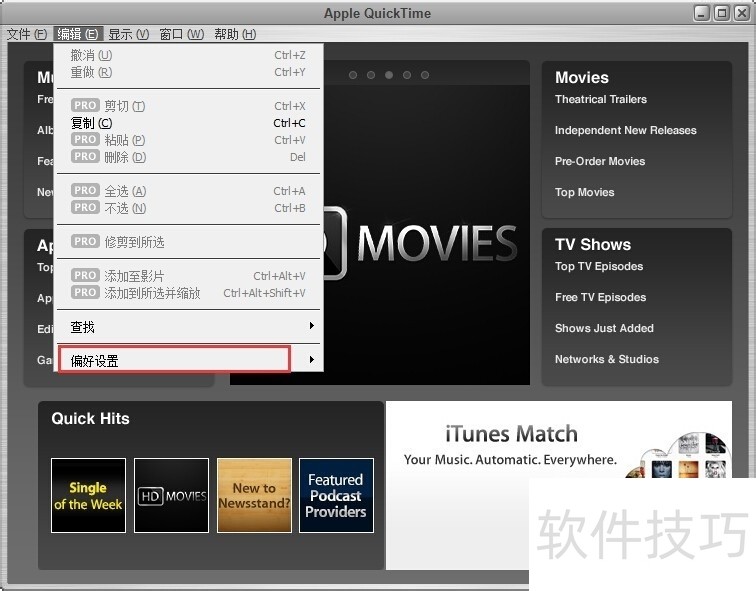Select the third highlighted carousel dot
Image resolution: width=756 pixels, height=591 pixels.
(389, 75)
